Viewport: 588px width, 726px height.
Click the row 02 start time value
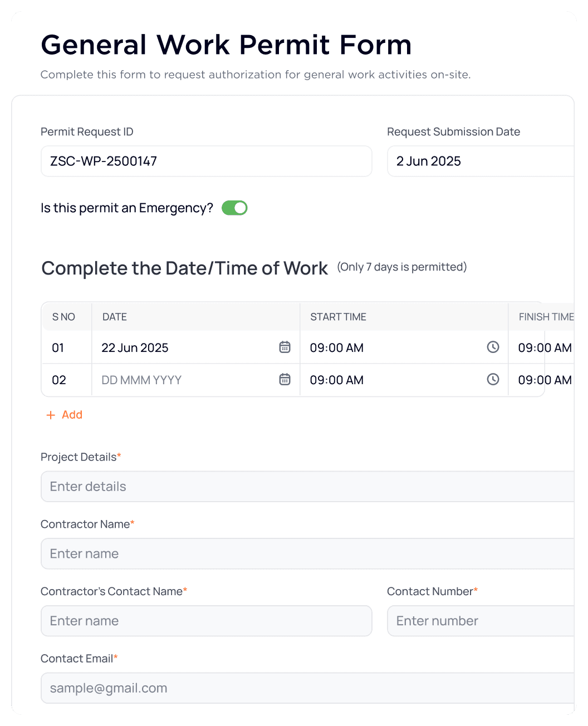[x=337, y=380]
